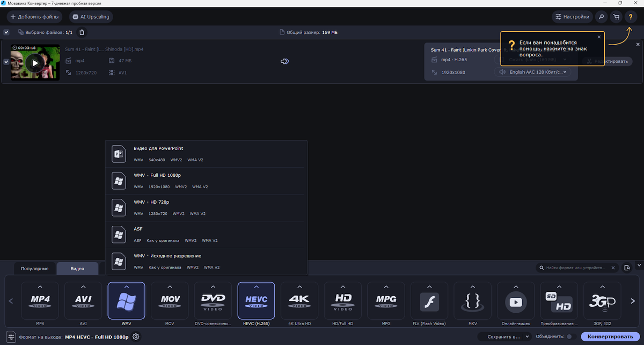Image resolution: width=644 pixels, height=345 pixels.
Task: Click the output file name Sum 41 - Faint
Action: tap(465, 49)
